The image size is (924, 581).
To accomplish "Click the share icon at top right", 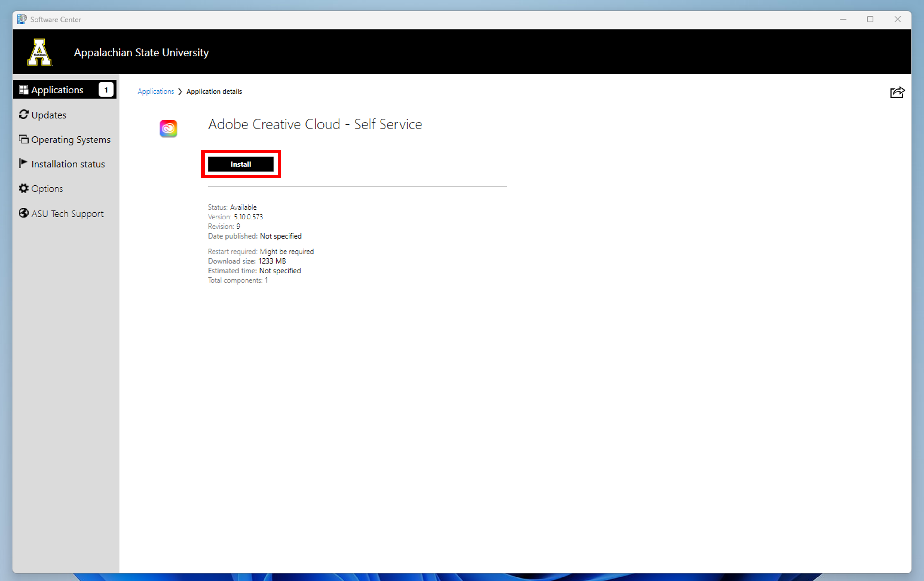I will pos(897,92).
